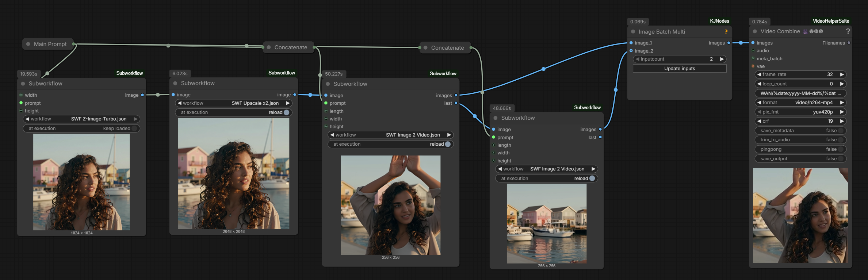Click the VideoHelperSuite badge
Screen dimensions: 868x280
[831, 21]
